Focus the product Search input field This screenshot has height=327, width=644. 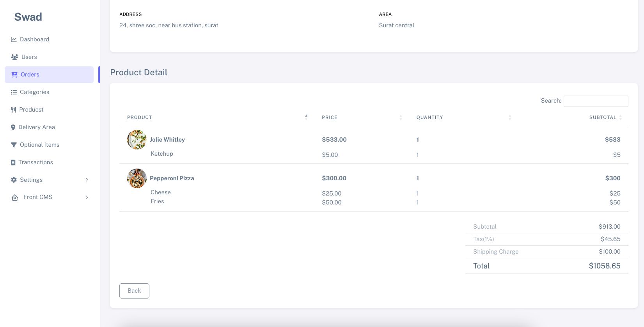coord(596,101)
